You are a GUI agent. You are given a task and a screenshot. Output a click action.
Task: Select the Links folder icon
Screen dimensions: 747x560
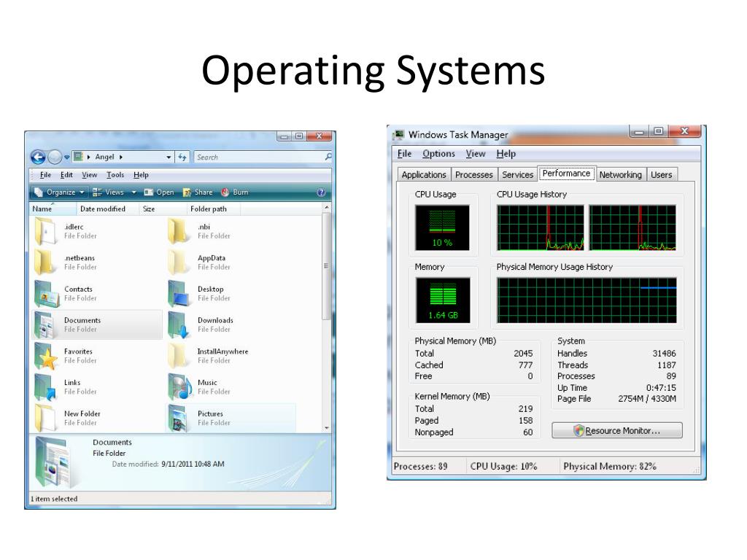click(x=46, y=387)
